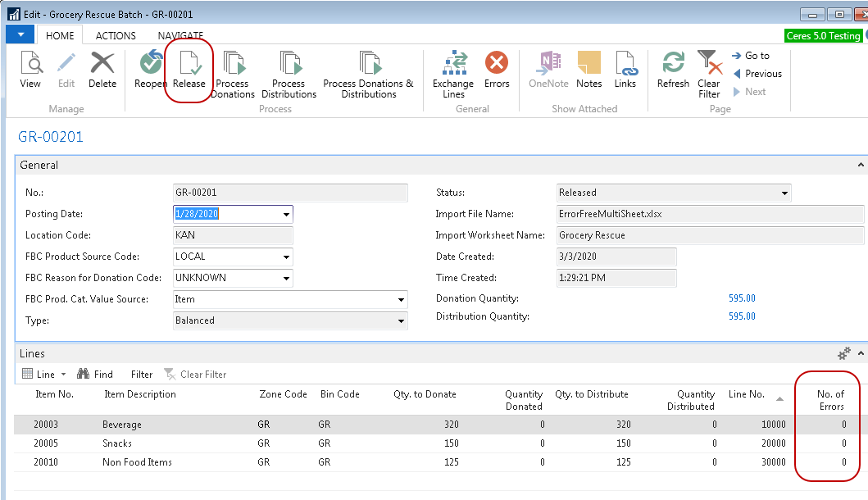868x500 pixels.
Task: Open Process Donations action
Action: pos(233,74)
